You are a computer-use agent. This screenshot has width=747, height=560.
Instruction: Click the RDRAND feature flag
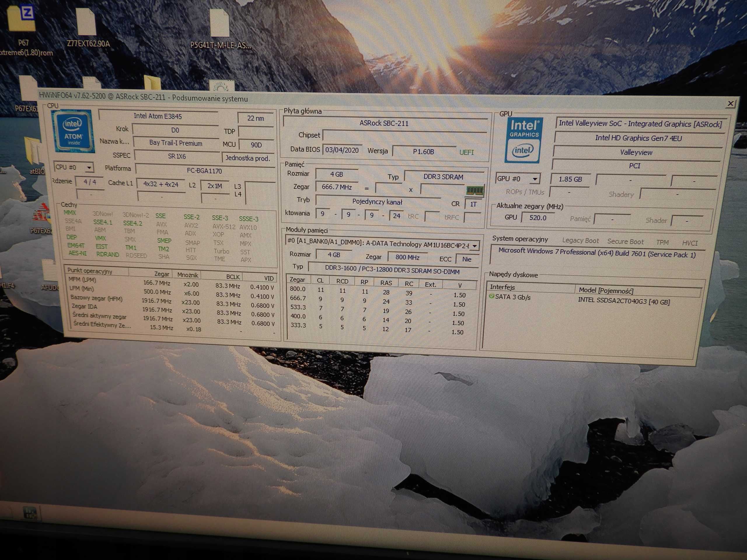coord(107,255)
